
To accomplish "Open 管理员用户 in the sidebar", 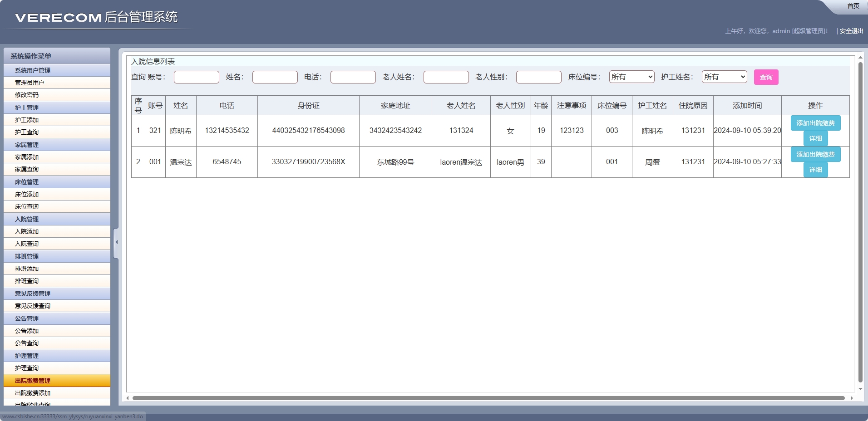I will point(57,83).
